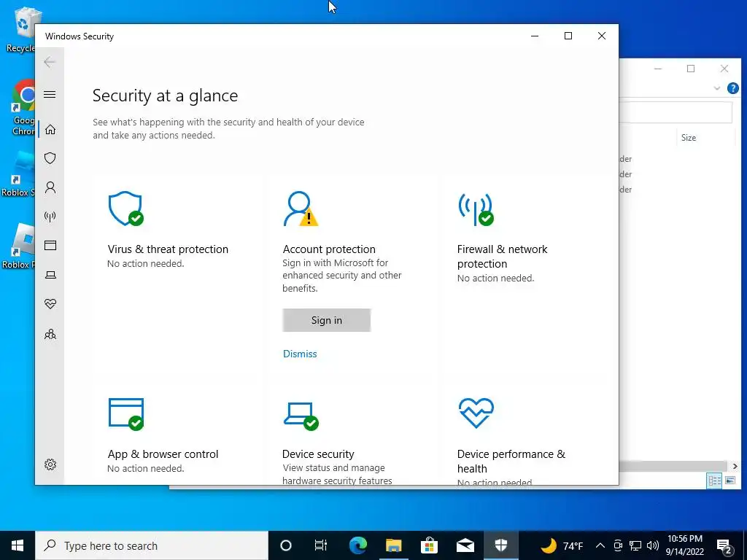This screenshot has height=560, width=747.
Task: Open Account protection sidebar person icon
Action: coord(50,187)
